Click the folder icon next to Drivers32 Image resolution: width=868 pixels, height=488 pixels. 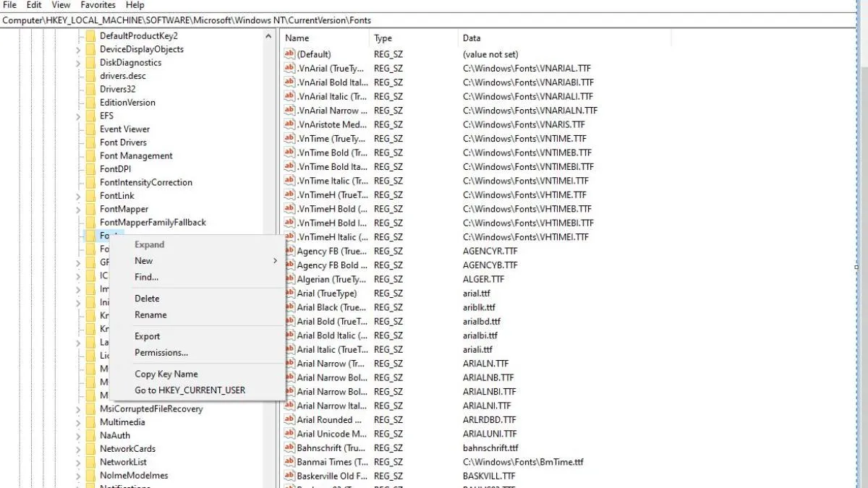90,89
